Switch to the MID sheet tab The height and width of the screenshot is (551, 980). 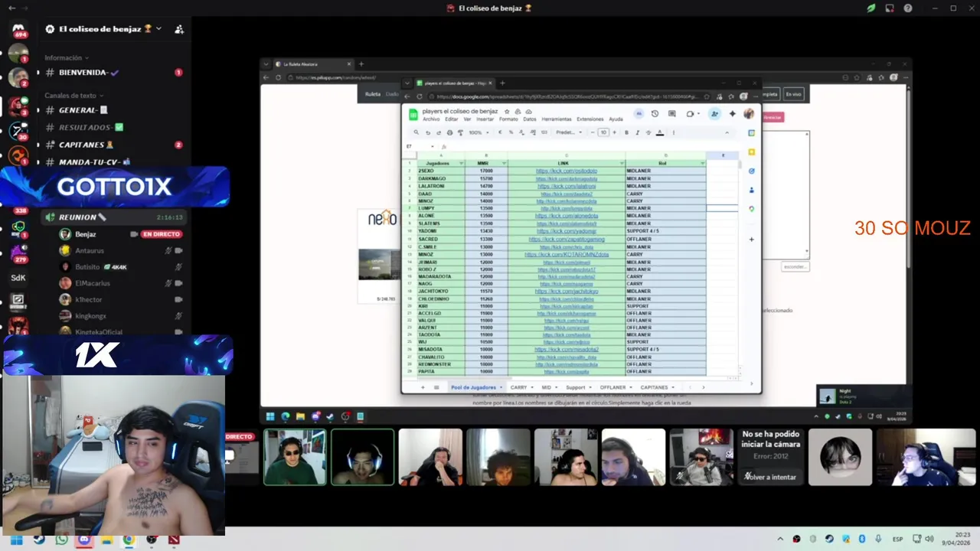pos(549,387)
